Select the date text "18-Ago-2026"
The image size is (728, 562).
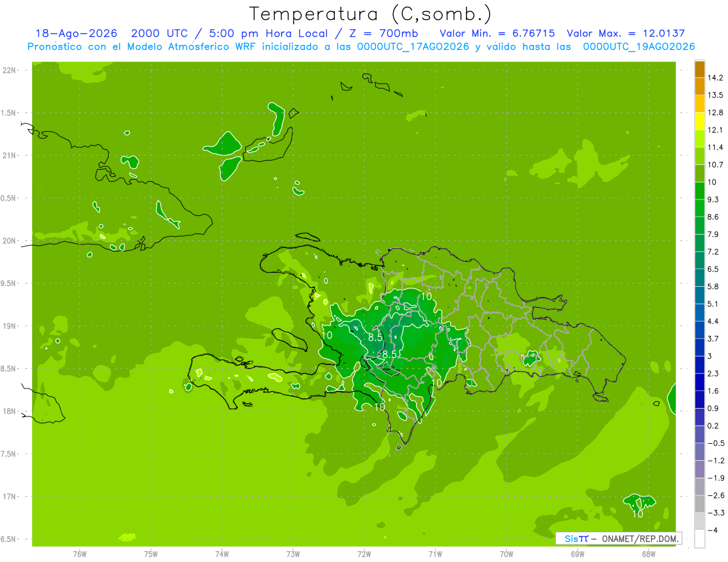76,33
